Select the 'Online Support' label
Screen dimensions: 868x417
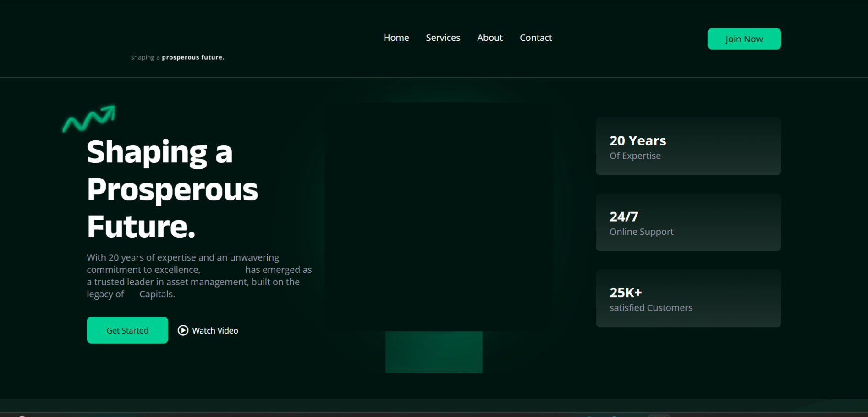click(x=641, y=232)
